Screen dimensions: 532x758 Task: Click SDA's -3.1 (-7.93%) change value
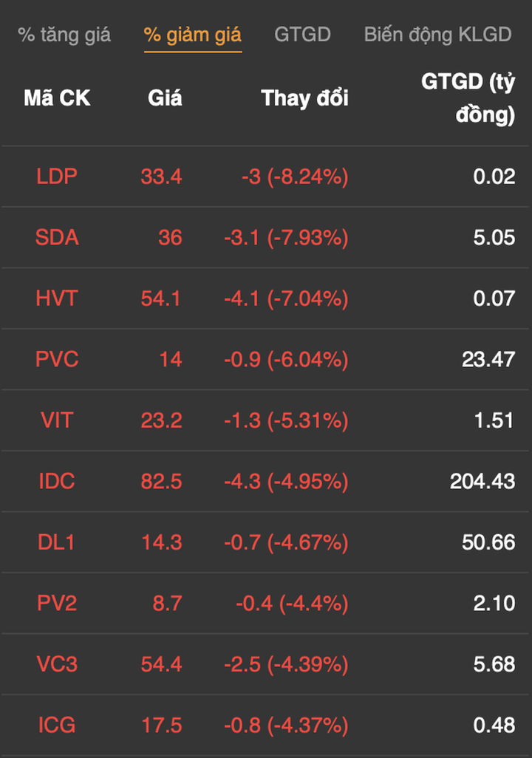tap(286, 238)
